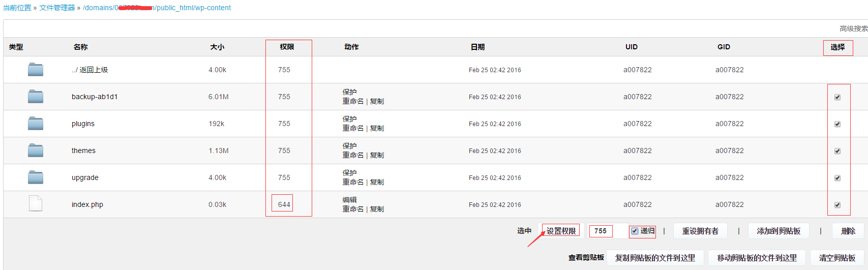
Task: Open the 文件管理器 breadcrumb link
Action: [57, 8]
